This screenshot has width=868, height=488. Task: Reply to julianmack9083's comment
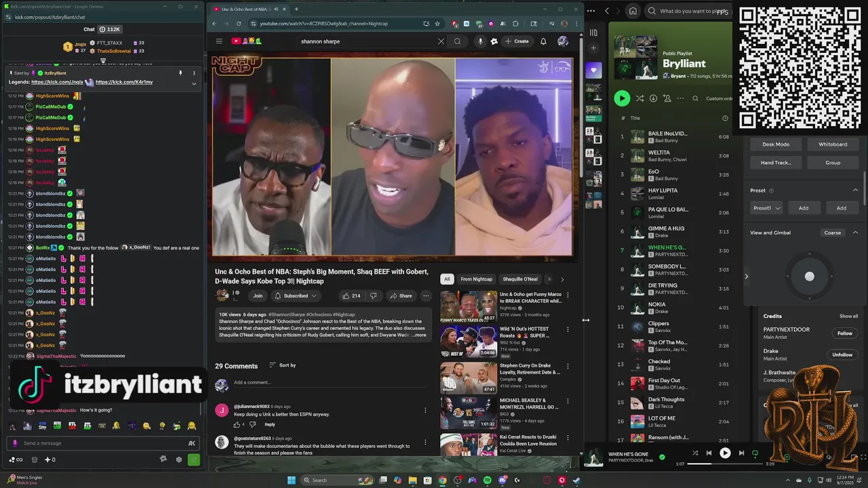tap(270, 424)
